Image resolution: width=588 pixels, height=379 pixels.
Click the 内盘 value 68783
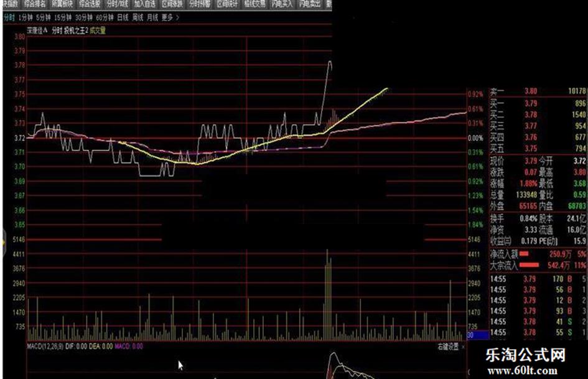(577, 206)
